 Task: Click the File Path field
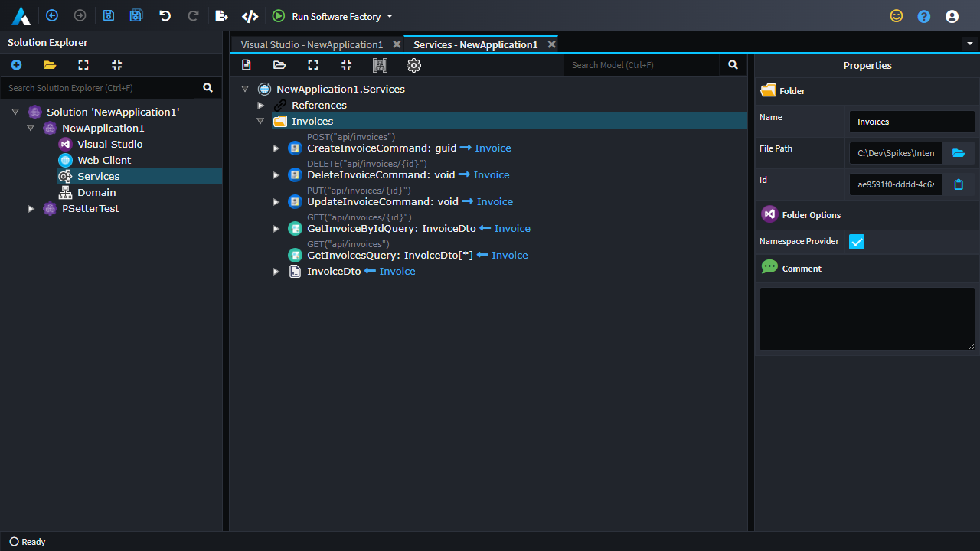click(896, 153)
